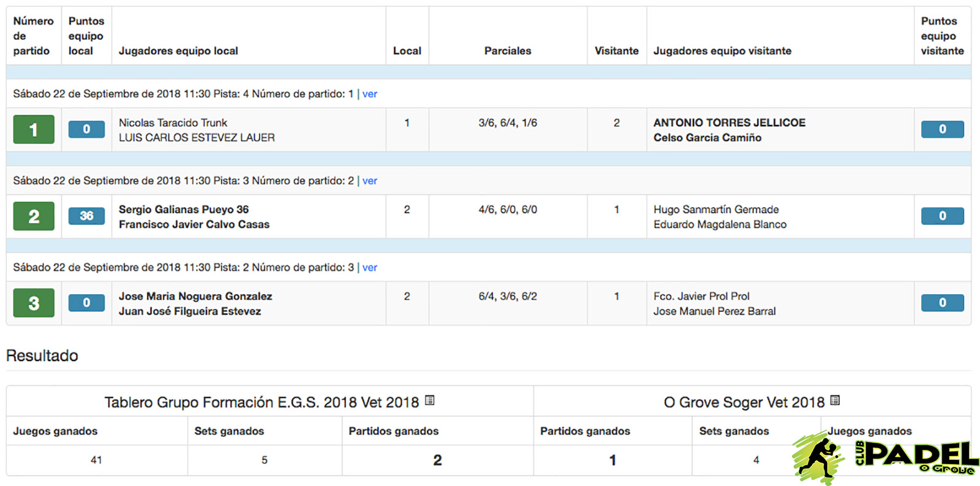Click local points badge 0 for match 1
The height and width of the screenshot is (486, 980).
(x=86, y=129)
